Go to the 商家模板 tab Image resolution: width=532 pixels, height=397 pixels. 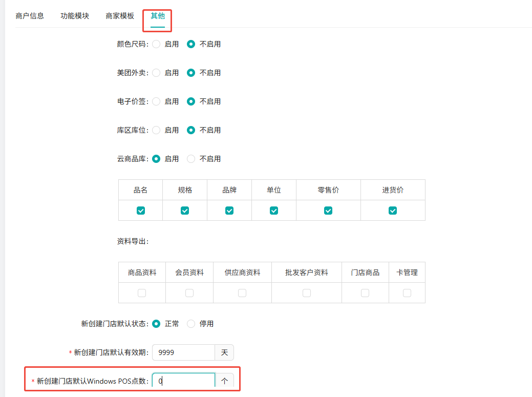pyautogui.click(x=120, y=16)
